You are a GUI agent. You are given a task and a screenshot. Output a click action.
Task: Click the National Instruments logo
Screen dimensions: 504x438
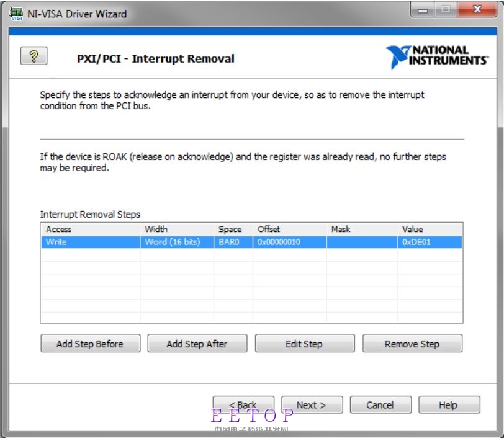[437, 56]
